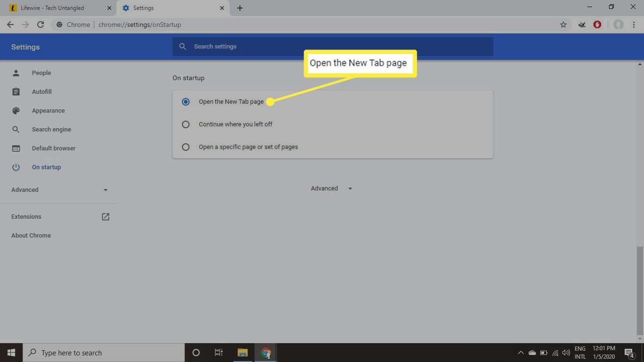Reload the current page
The width and height of the screenshot is (644, 362).
coord(41,25)
